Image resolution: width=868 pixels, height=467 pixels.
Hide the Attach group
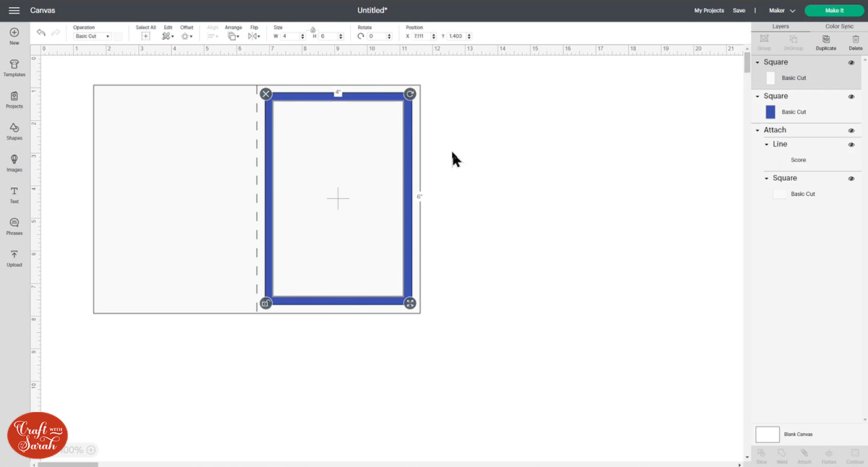[x=851, y=129]
